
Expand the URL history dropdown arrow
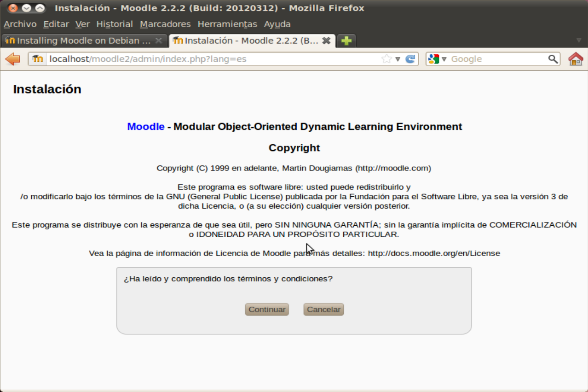398,59
